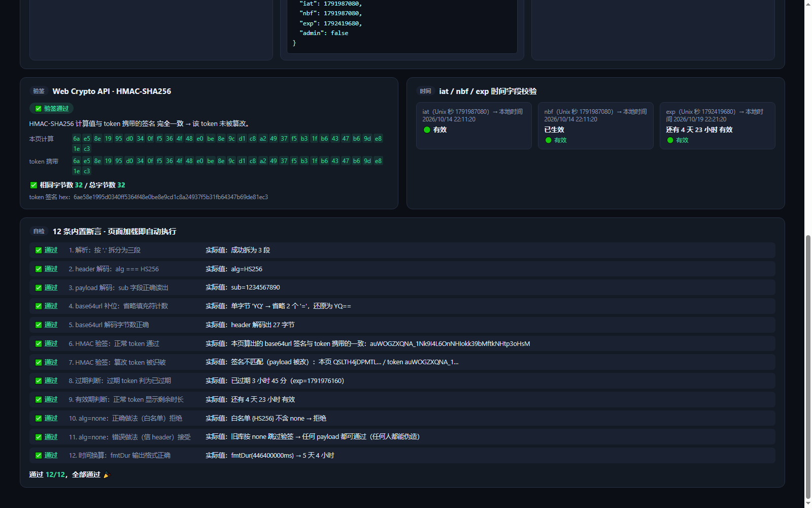Viewport: 812px width, 508px height.
Task: Click the "admin": false line in JSON panel
Action: click(x=324, y=33)
